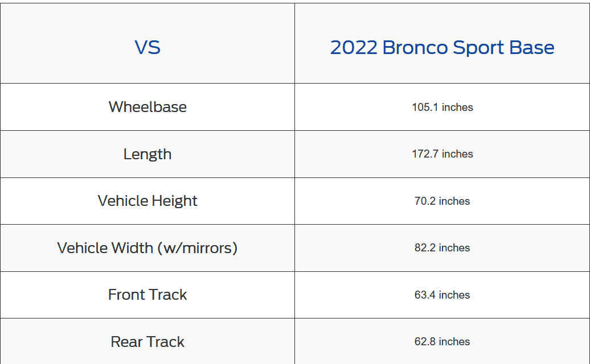Select the 105.1 inches wheelbase value
The height and width of the screenshot is (364, 590).
pyautogui.click(x=442, y=107)
